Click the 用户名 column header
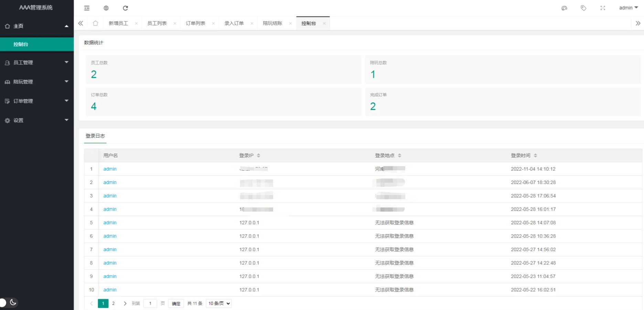Image resolution: width=644 pixels, height=310 pixels. coord(110,156)
